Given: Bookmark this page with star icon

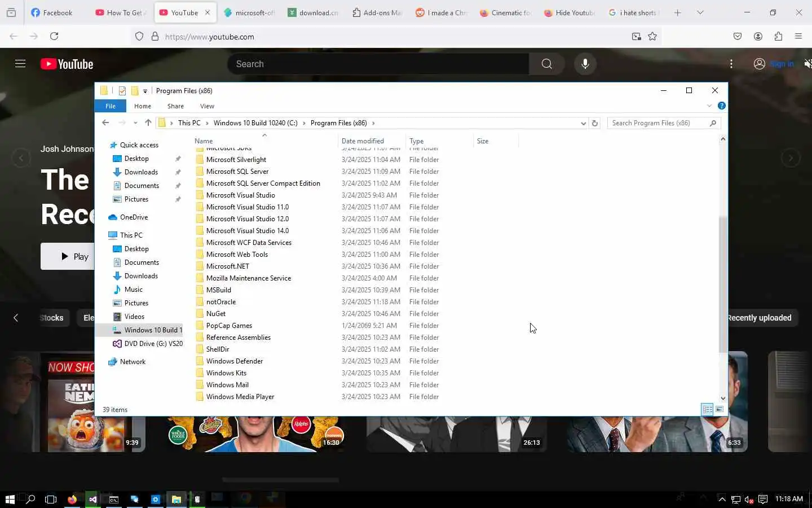Looking at the screenshot, I should [x=652, y=36].
